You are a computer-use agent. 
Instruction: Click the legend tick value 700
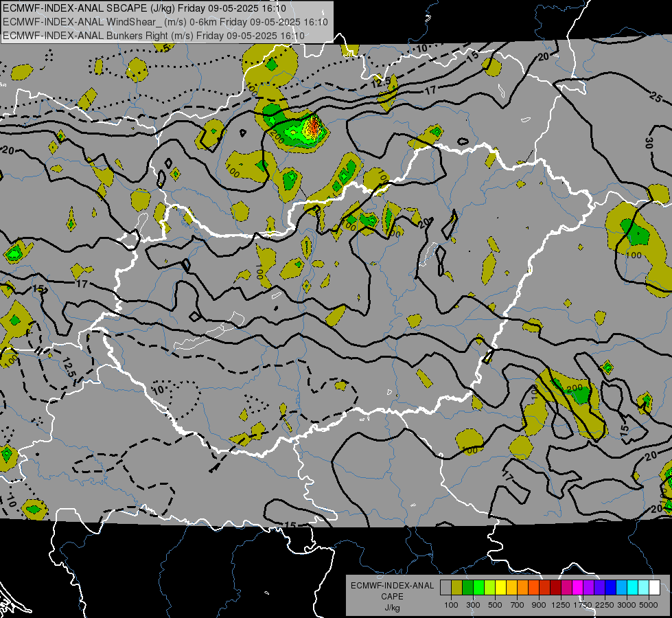pyautogui.click(x=518, y=605)
